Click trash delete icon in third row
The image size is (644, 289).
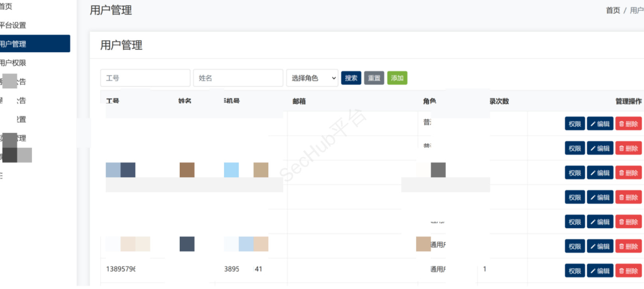621,173
